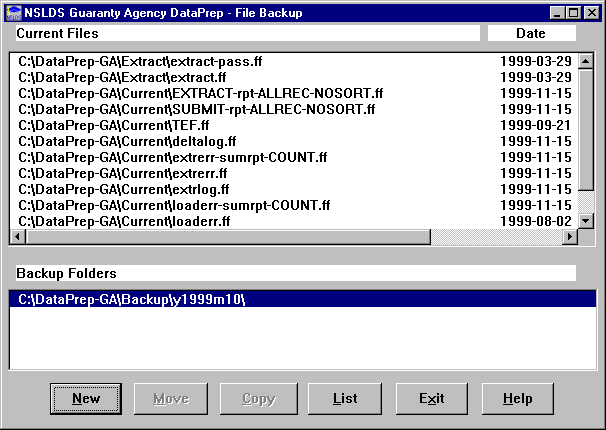Select extrerr-sumrpt-COUNT.ff in file list
This screenshot has height=430, width=606.
click(294, 157)
